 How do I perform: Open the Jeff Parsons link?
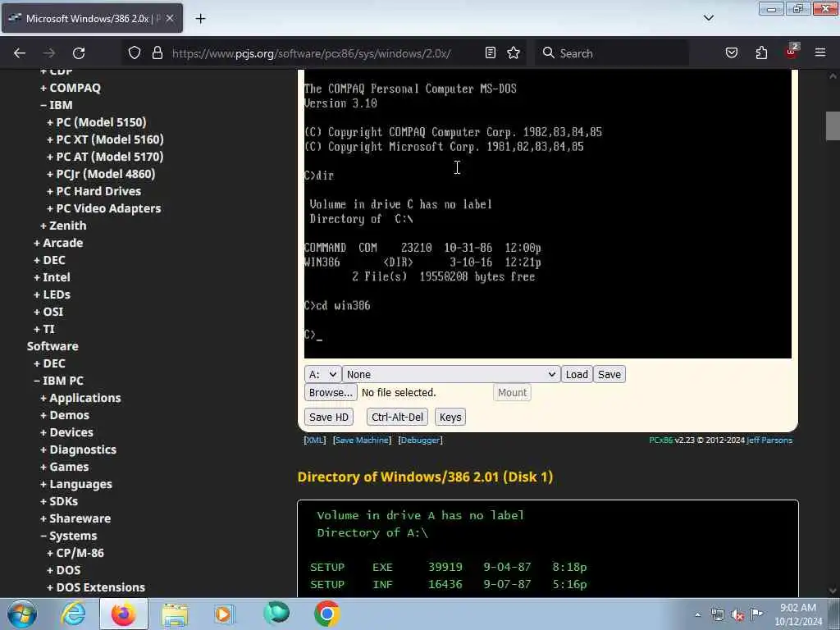(x=769, y=441)
